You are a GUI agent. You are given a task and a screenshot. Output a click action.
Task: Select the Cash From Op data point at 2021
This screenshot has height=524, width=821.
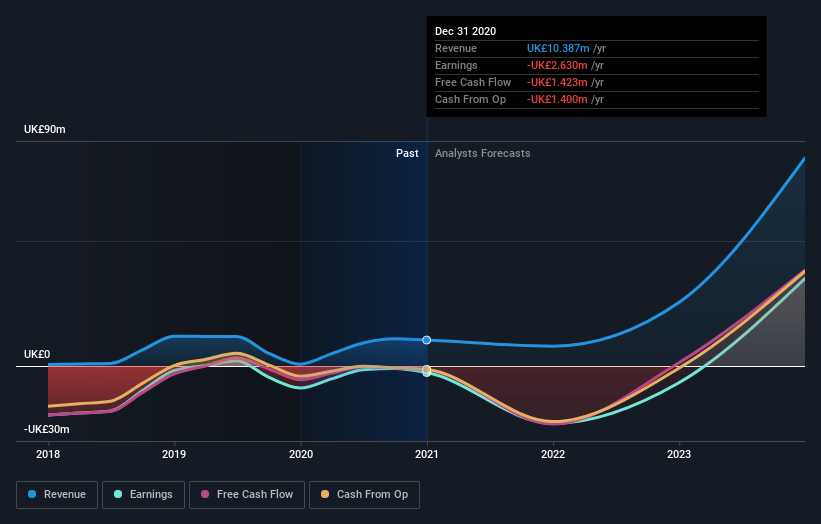pyautogui.click(x=427, y=370)
